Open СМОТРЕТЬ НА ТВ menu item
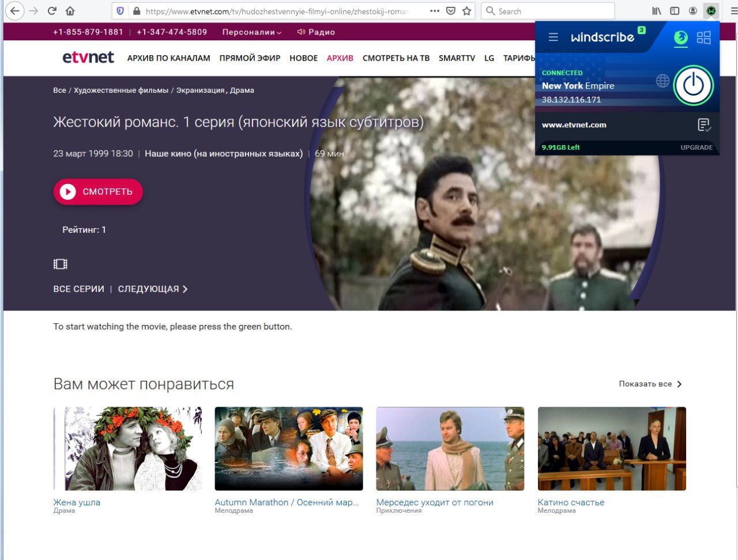738x560 pixels. (396, 58)
